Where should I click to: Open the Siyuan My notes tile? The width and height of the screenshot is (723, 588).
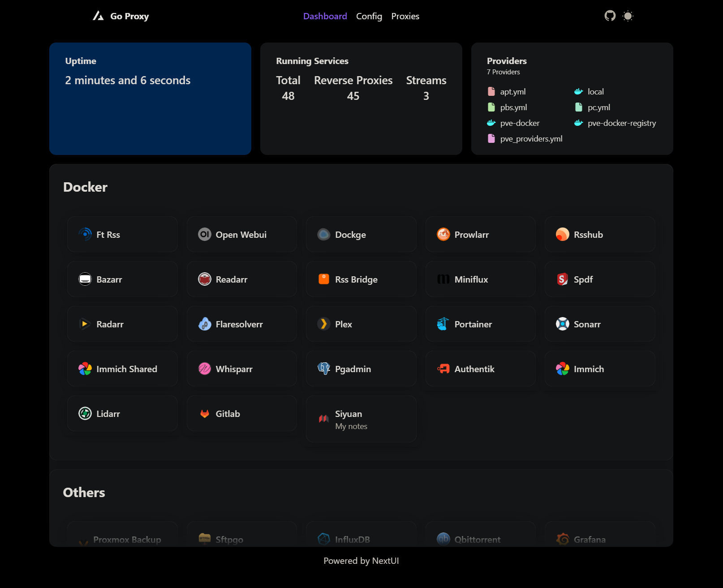(361, 419)
